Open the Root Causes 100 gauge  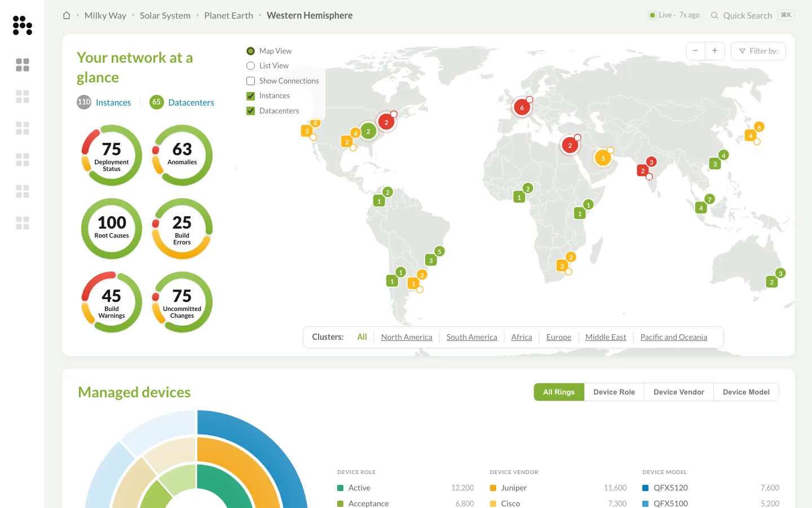tap(112, 229)
